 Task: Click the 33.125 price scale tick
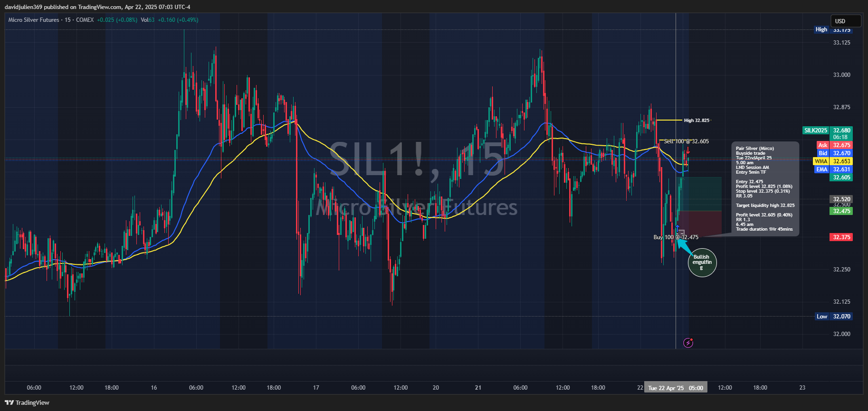tap(841, 43)
